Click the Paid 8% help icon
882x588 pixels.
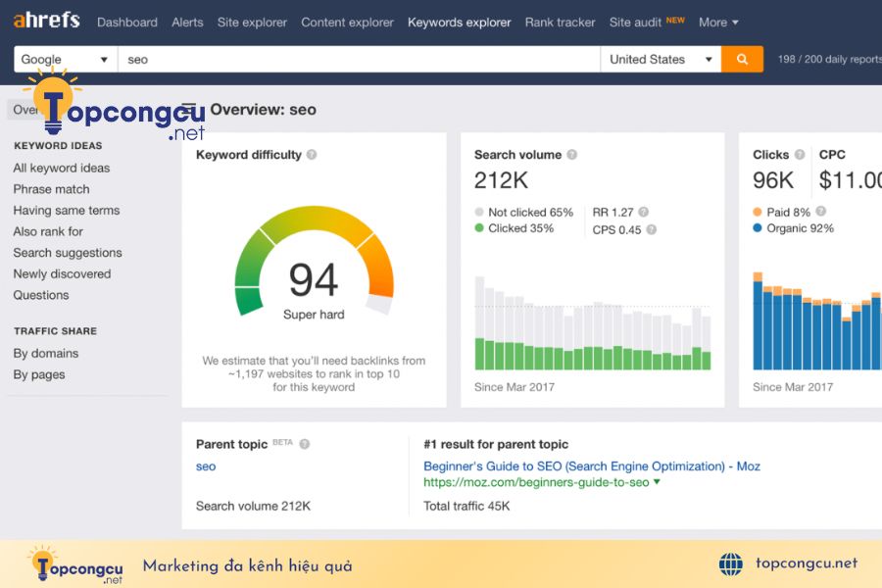(820, 211)
